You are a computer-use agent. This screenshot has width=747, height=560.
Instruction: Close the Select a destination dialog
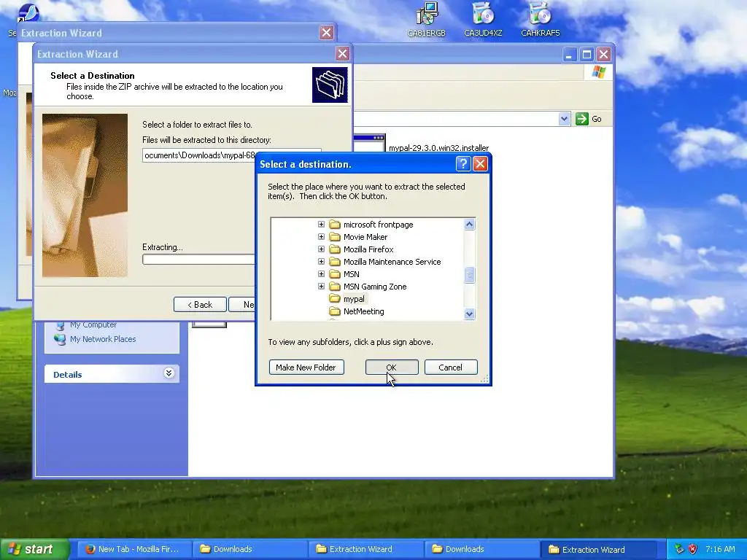coord(480,164)
